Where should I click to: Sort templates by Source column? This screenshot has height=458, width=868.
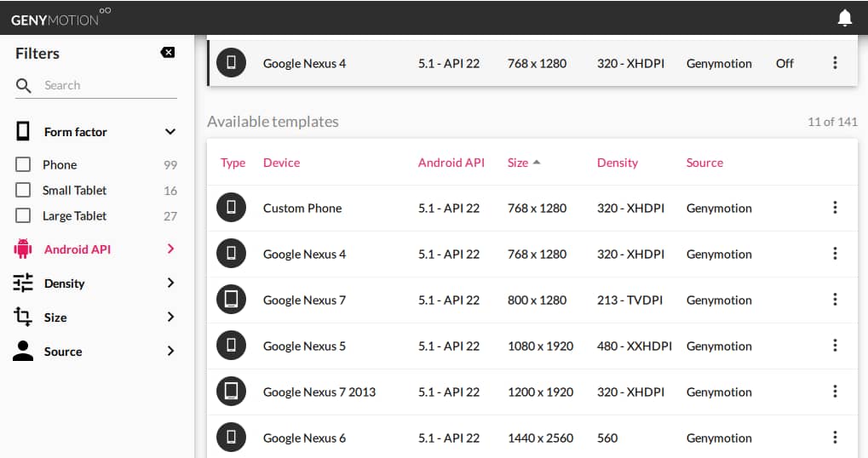704,163
